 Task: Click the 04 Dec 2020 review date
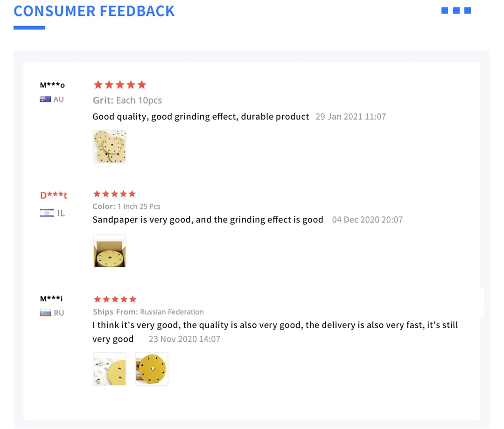click(x=367, y=220)
